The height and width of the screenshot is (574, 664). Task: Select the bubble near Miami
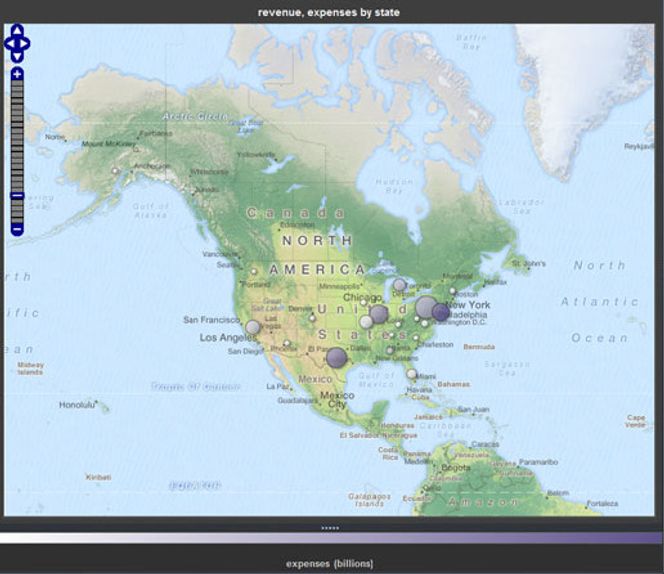tap(411, 374)
